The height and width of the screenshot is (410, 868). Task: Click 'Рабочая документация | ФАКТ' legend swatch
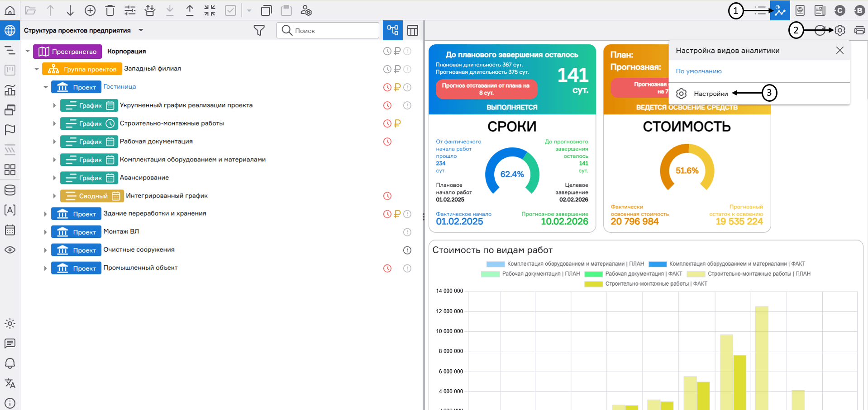593,274
